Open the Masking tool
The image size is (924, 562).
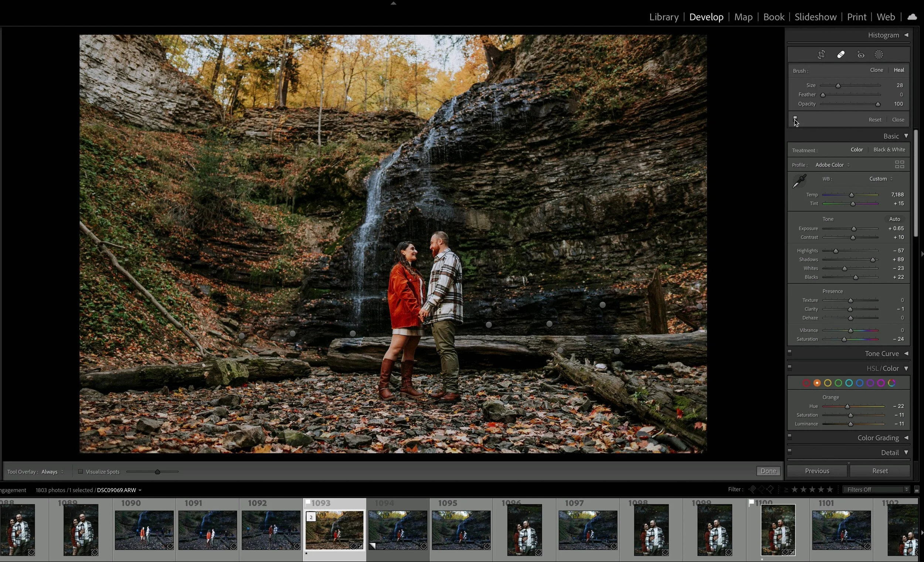pos(879,55)
